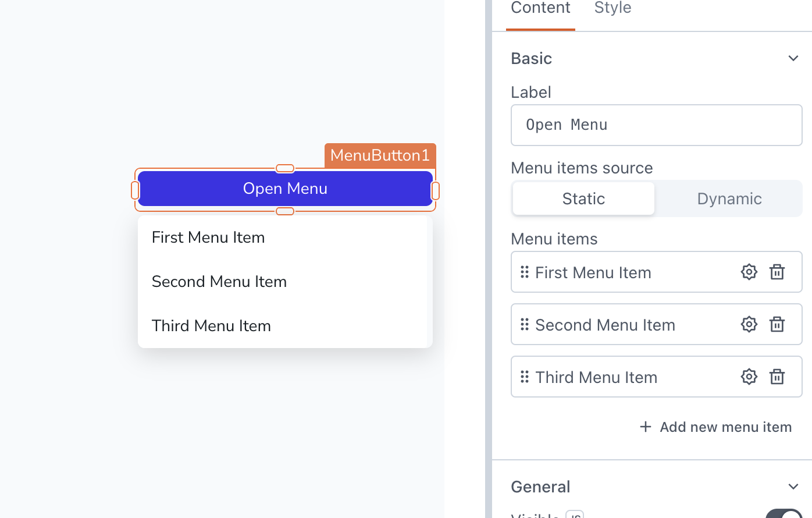Delete the Third Menu Item

pos(778,377)
